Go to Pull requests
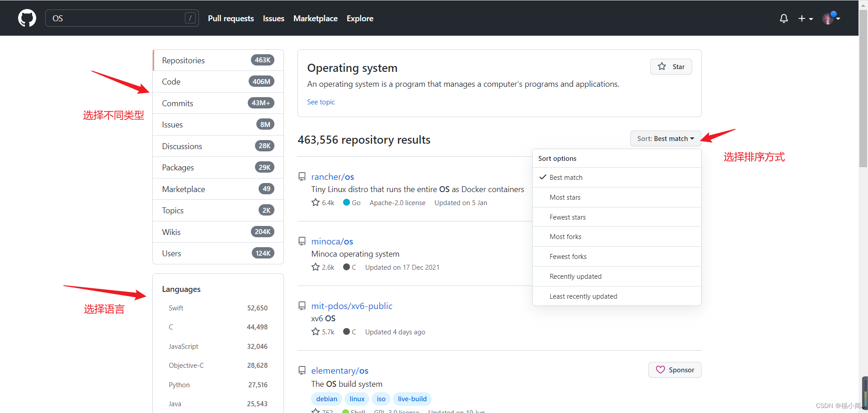The height and width of the screenshot is (413, 868). pos(231,19)
